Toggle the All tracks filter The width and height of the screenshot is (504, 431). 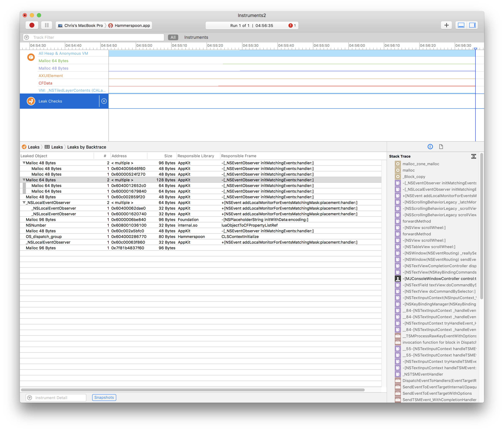[173, 37]
